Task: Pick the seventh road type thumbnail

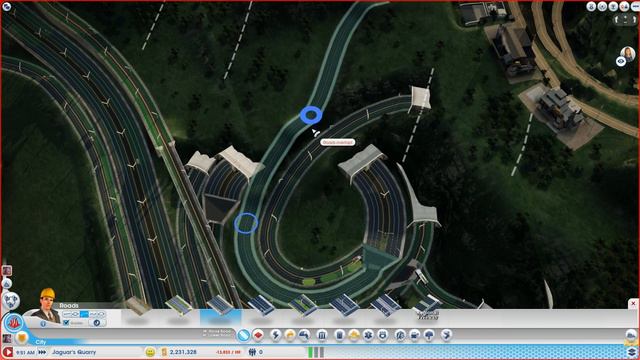Action: [386, 305]
